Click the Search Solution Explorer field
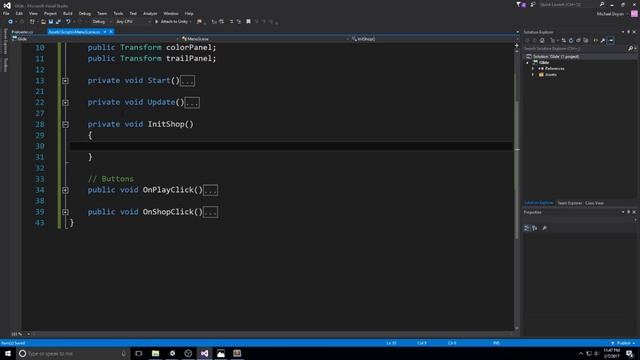640x360 pixels. pos(575,49)
